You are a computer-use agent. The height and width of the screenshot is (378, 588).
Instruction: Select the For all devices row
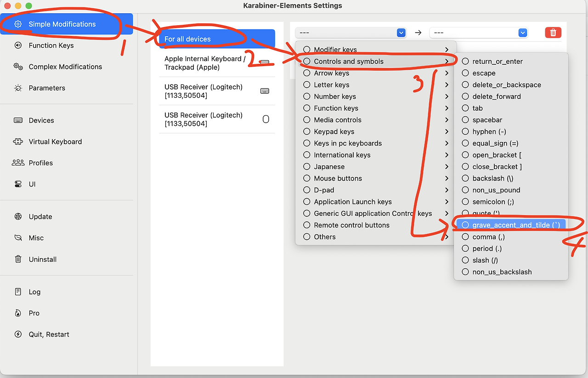coord(217,39)
